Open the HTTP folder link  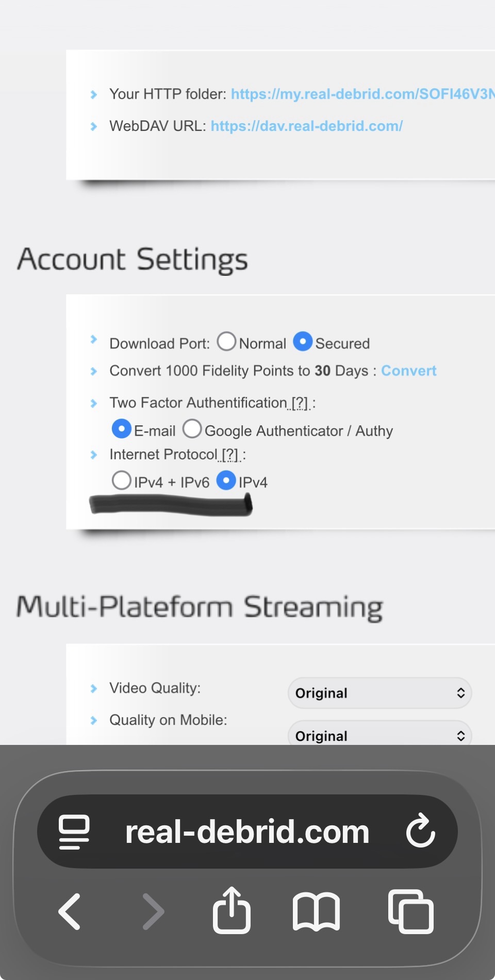point(363,94)
